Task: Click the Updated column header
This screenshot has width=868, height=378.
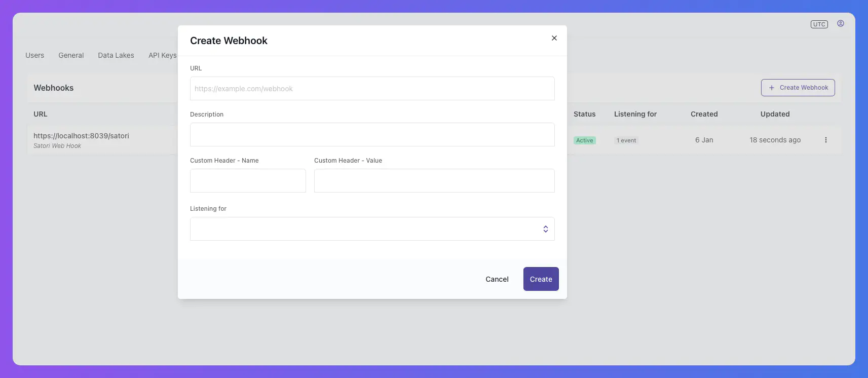Action: coord(775,114)
